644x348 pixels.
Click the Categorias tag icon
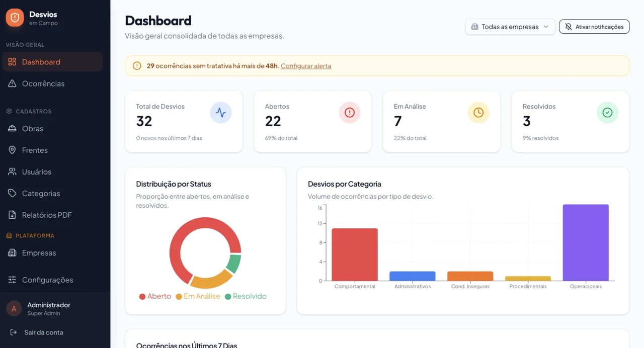pyautogui.click(x=12, y=194)
